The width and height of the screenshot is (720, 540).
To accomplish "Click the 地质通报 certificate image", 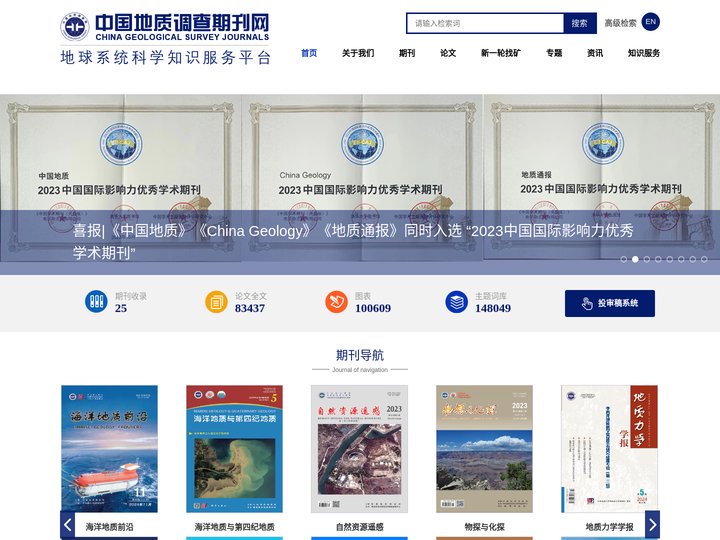I will tap(602, 178).
